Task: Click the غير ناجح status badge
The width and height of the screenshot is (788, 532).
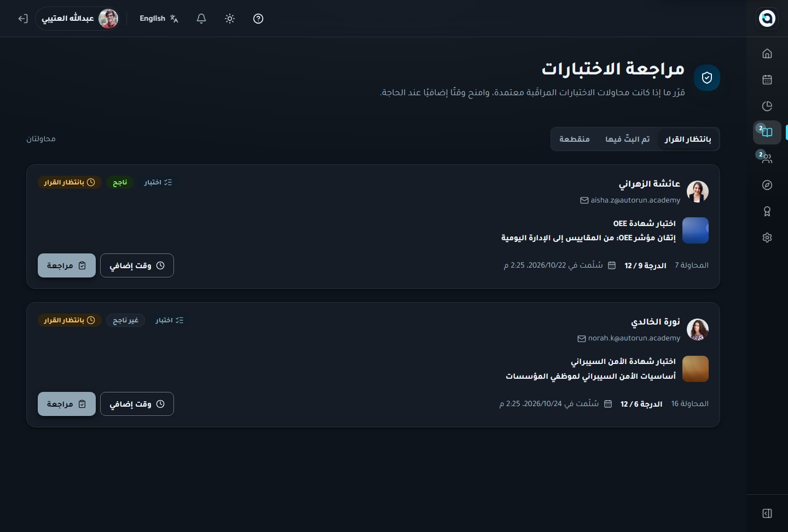Action: point(125,320)
